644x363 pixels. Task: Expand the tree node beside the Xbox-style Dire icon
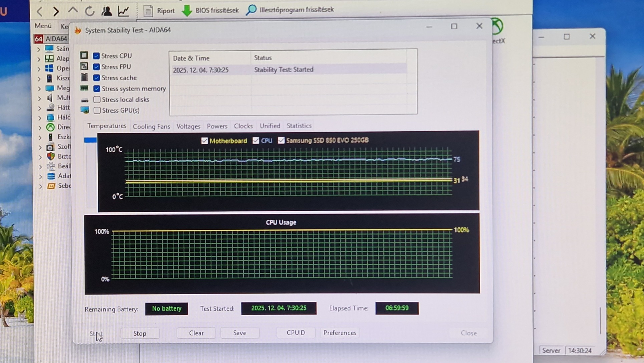tap(40, 128)
